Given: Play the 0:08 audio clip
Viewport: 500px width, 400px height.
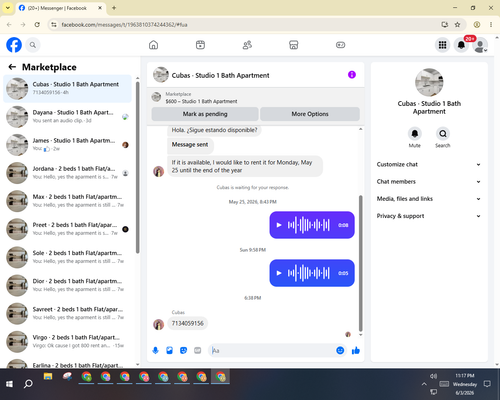Looking at the screenshot, I should point(279,225).
